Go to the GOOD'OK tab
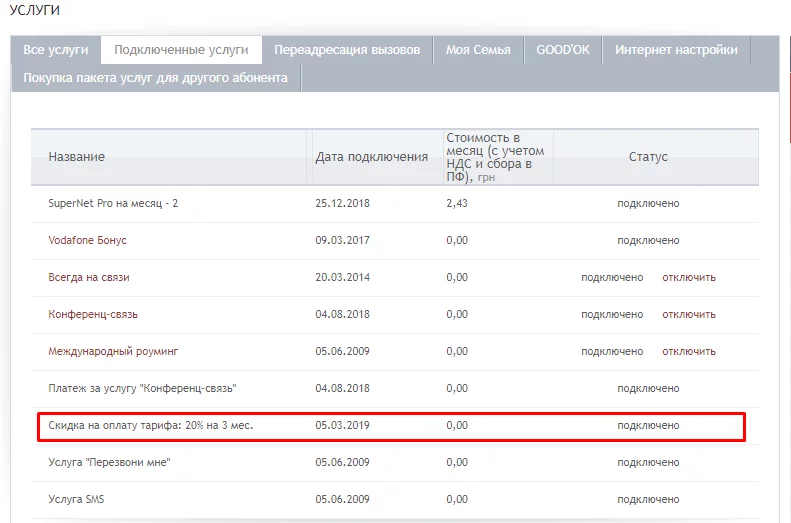This screenshot has height=523, width=791. point(561,50)
